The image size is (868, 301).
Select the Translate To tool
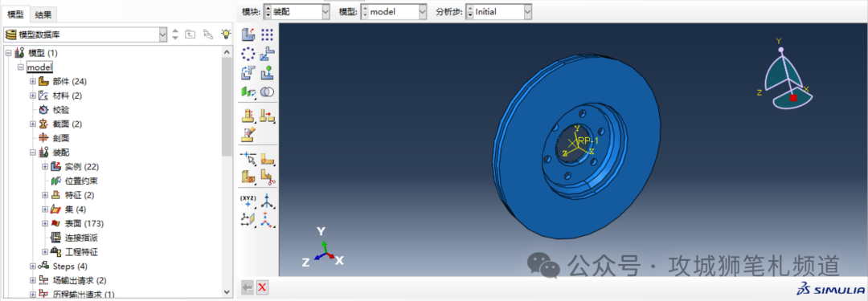267,72
